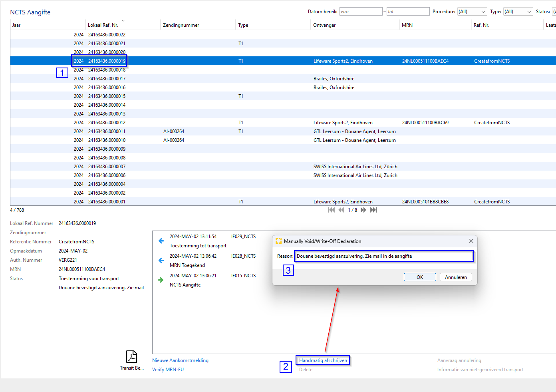This screenshot has width=556, height=392.
Task: Select row 24163436.0000001
Action: [283, 202]
